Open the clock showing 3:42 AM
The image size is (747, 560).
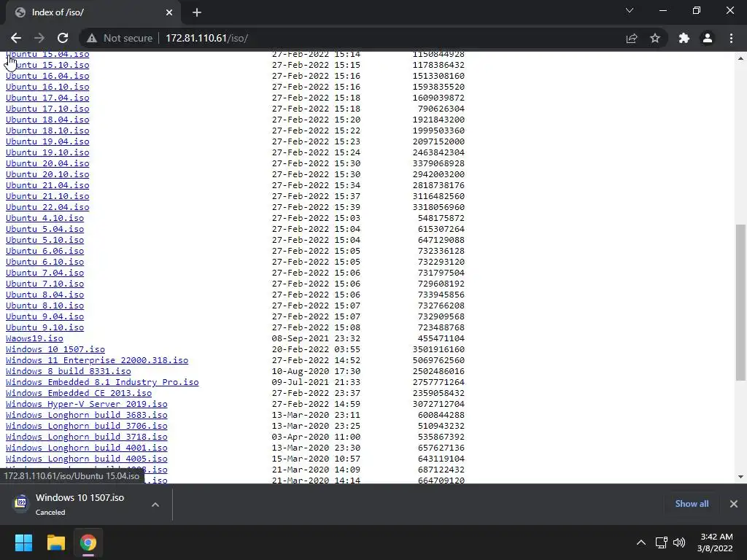click(715, 542)
